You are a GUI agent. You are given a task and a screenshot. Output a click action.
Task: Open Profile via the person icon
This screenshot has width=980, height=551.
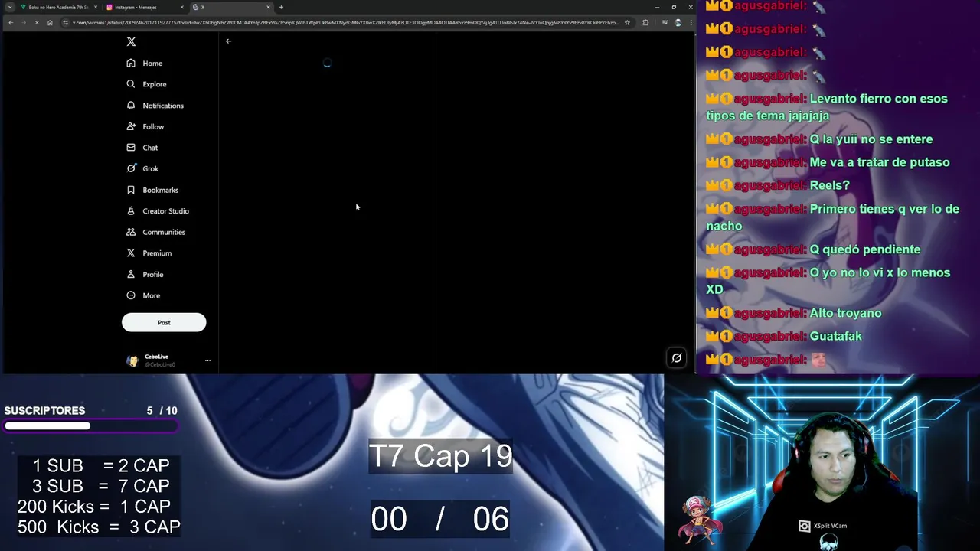pos(131,274)
